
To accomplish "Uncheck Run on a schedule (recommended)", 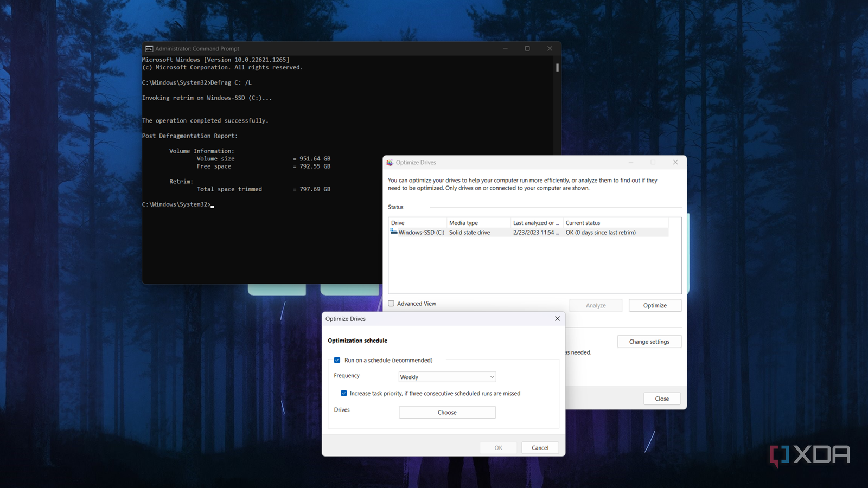I will (x=337, y=359).
